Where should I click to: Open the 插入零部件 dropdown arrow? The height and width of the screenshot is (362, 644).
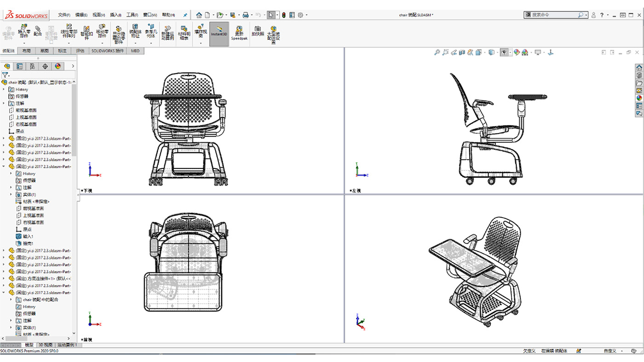tap(24, 43)
